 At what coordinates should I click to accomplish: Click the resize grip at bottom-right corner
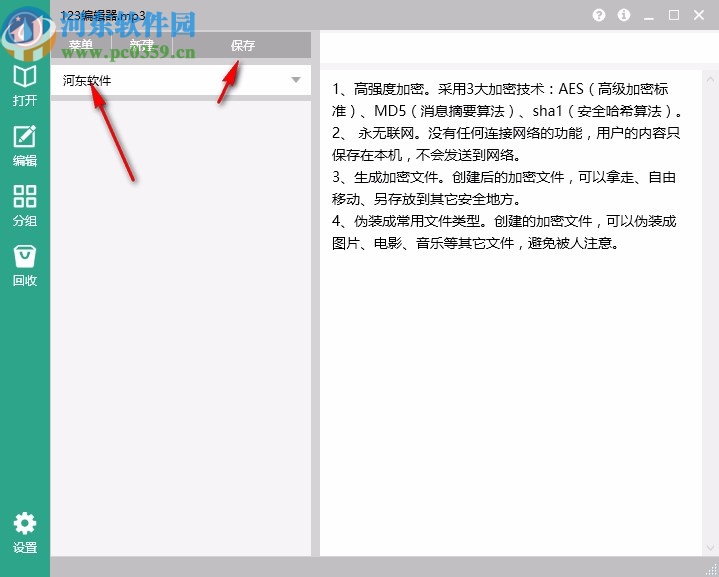[712, 569]
